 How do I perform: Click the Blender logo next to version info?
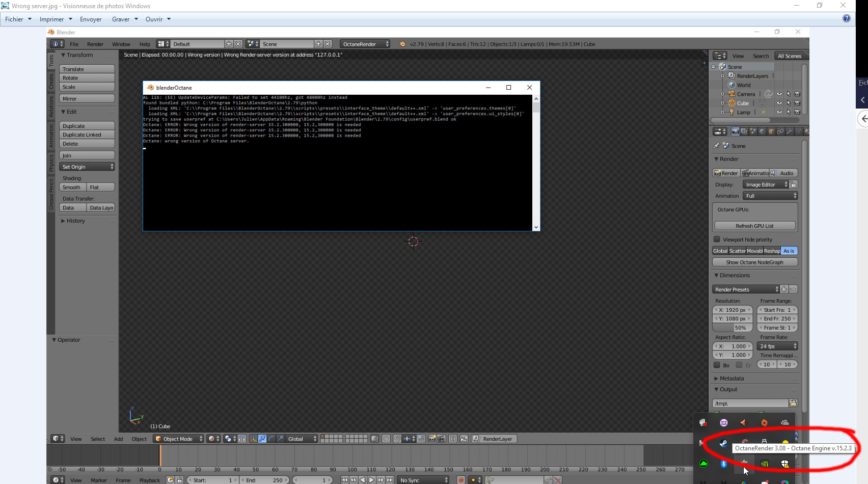[x=402, y=44]
